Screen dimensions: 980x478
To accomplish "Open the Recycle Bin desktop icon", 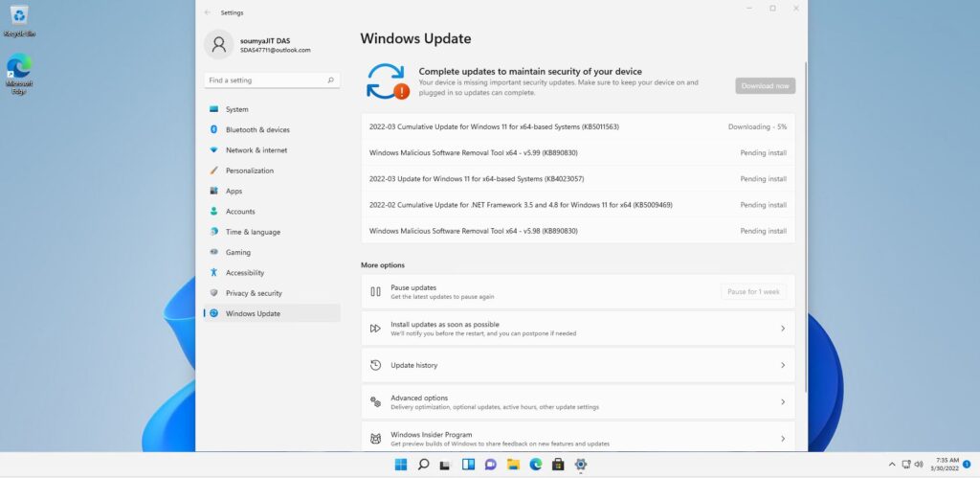I will (x=19, y=21).
